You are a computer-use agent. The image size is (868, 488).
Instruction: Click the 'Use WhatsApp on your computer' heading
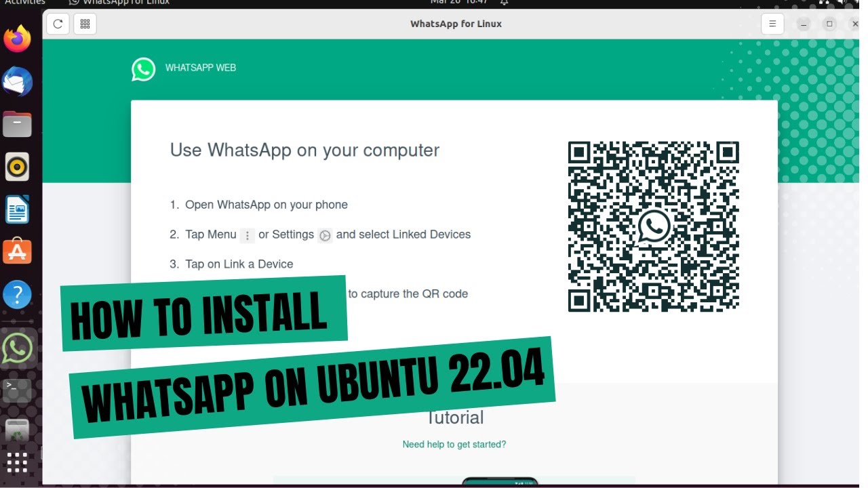pos(304,150)
